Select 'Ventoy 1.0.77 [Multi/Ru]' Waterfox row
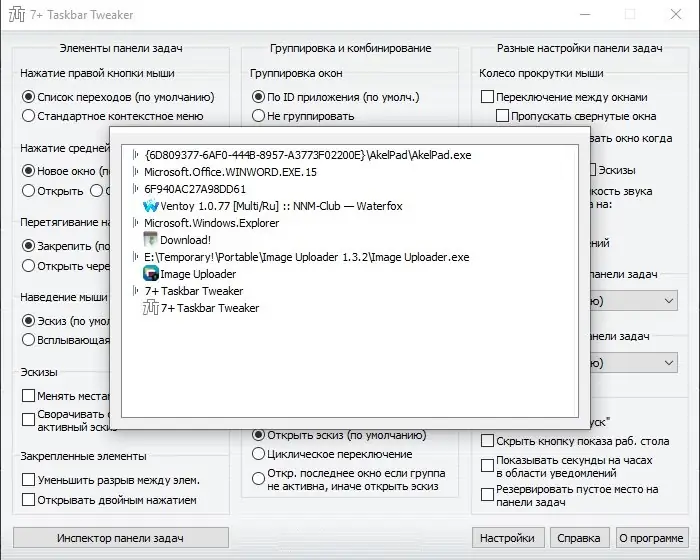This screenshot has width=700, height=560. 281,206
